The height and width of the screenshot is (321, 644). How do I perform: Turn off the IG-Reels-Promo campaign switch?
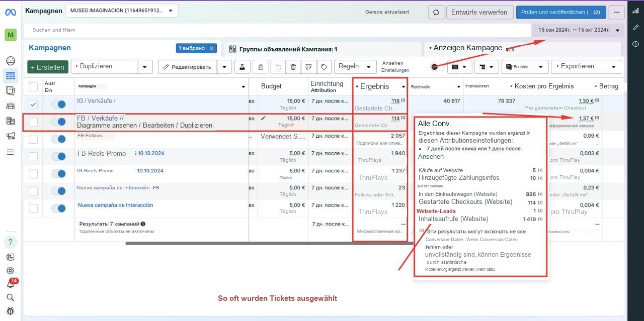click(58, 174)
